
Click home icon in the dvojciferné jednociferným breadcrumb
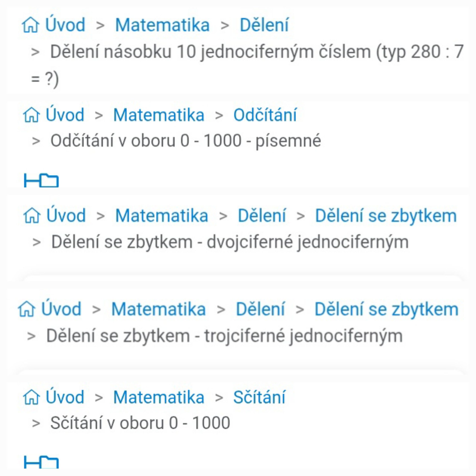point(32,216)
